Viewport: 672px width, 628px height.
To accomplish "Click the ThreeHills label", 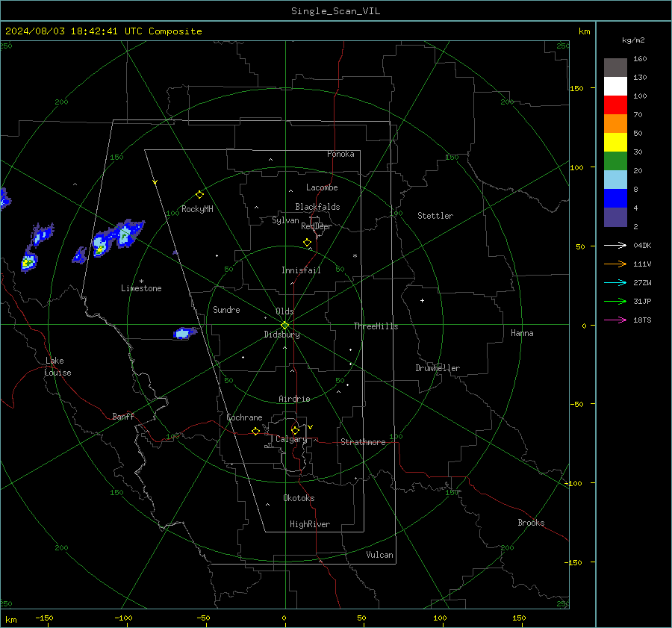I will point(376,326).
